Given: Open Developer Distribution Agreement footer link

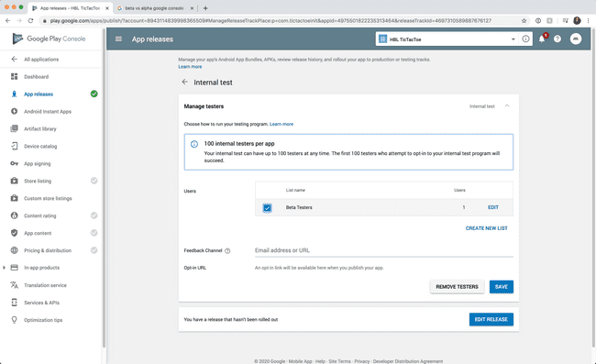Looking at the screenshot, I should click(x=408, y=361).
